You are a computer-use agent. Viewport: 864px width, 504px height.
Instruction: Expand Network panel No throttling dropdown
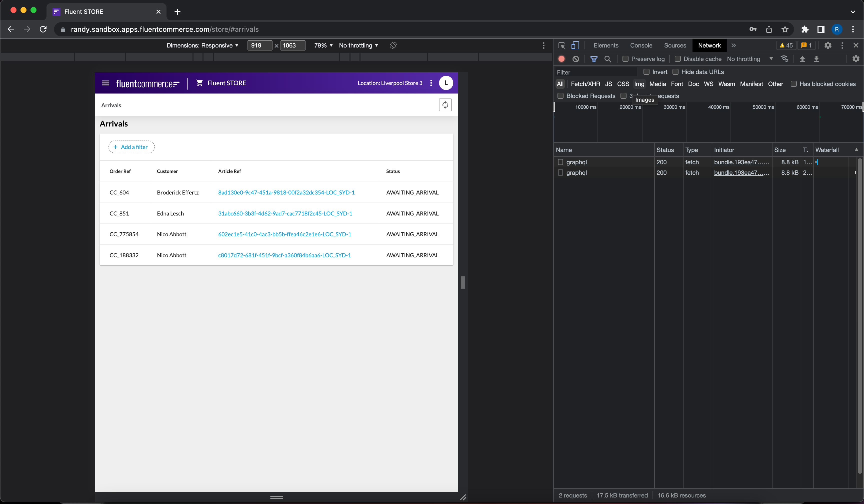(749, 59)
